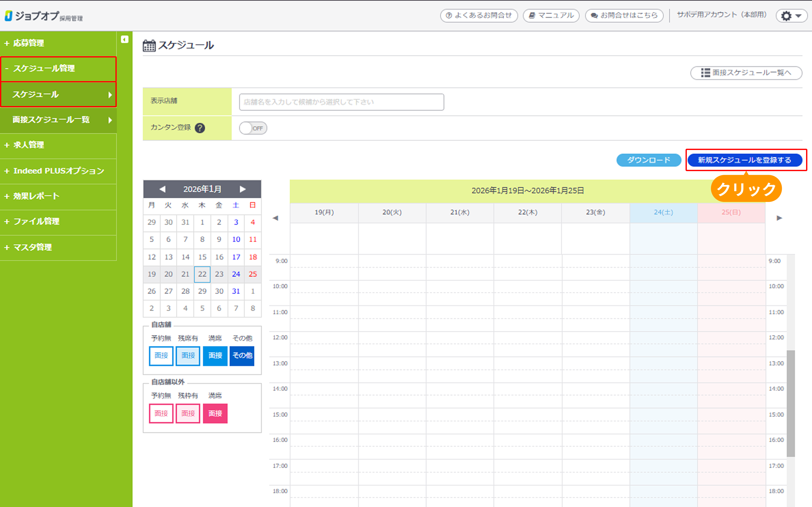
Task: Show next week with right arrow
Action: 779,218
